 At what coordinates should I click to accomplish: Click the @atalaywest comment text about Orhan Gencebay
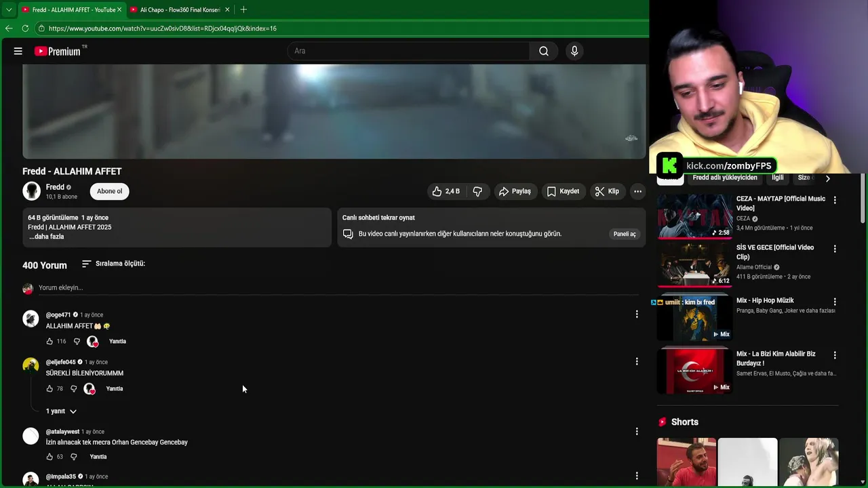[117, 443]
